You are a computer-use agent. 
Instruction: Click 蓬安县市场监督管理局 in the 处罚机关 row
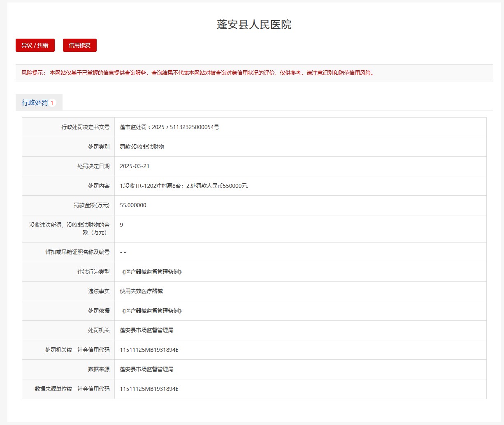coord(146,330)
